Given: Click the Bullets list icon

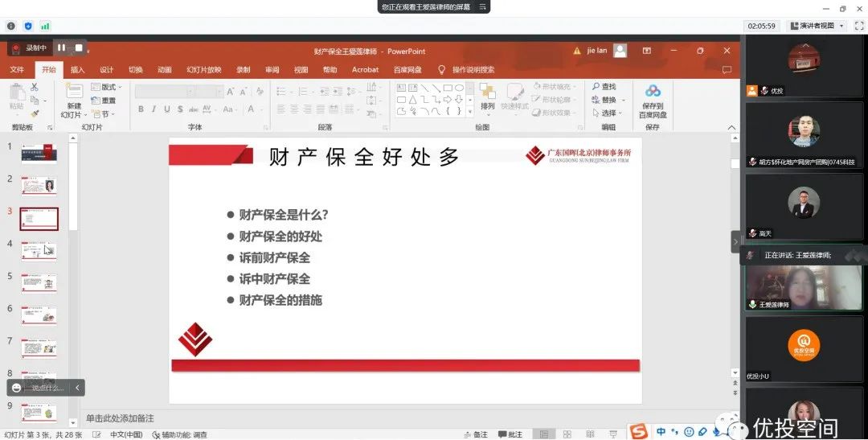Looking at the screenshot, I should pos(283,91).
